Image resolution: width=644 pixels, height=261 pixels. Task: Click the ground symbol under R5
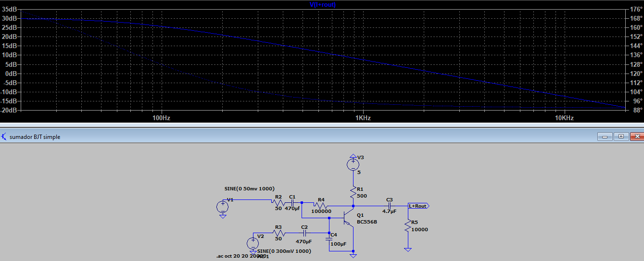[x=407, y=249]
